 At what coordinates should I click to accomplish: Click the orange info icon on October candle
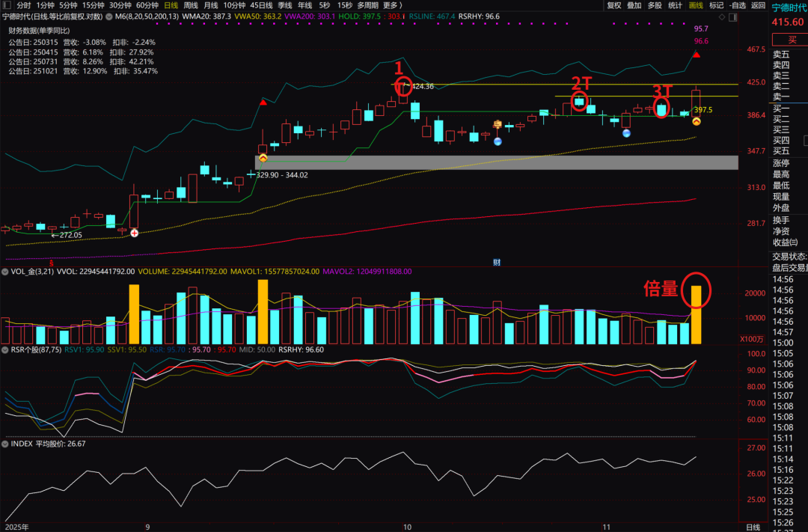498,124
